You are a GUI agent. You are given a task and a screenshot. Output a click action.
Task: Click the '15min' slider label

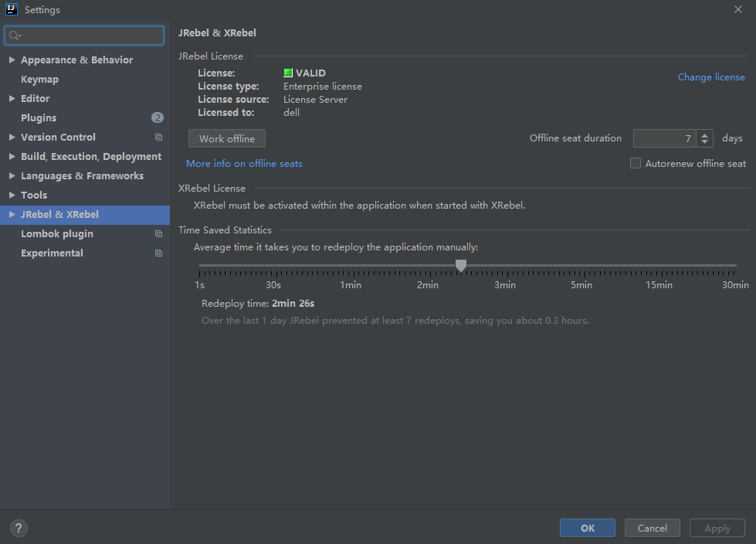pyautogui.click(x=659, y=285)
